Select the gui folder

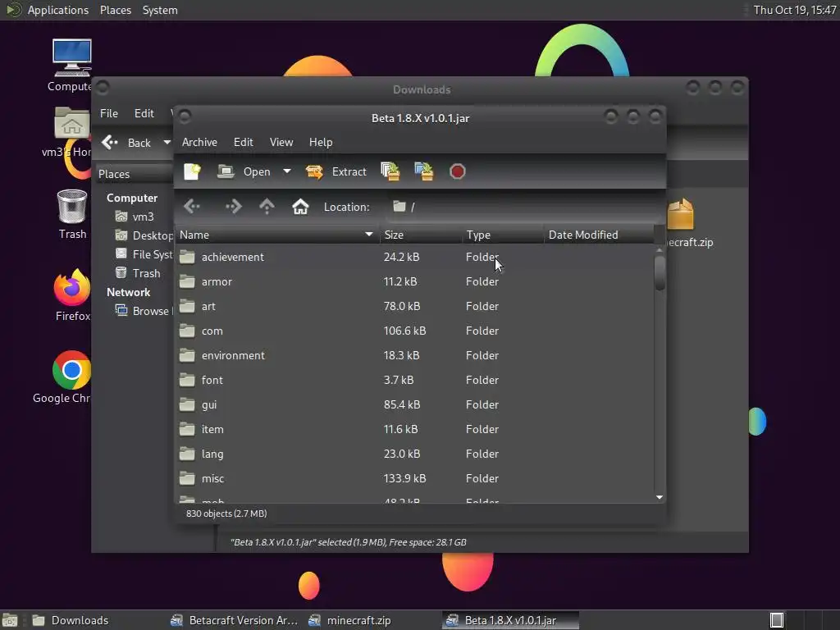point(414,405)
